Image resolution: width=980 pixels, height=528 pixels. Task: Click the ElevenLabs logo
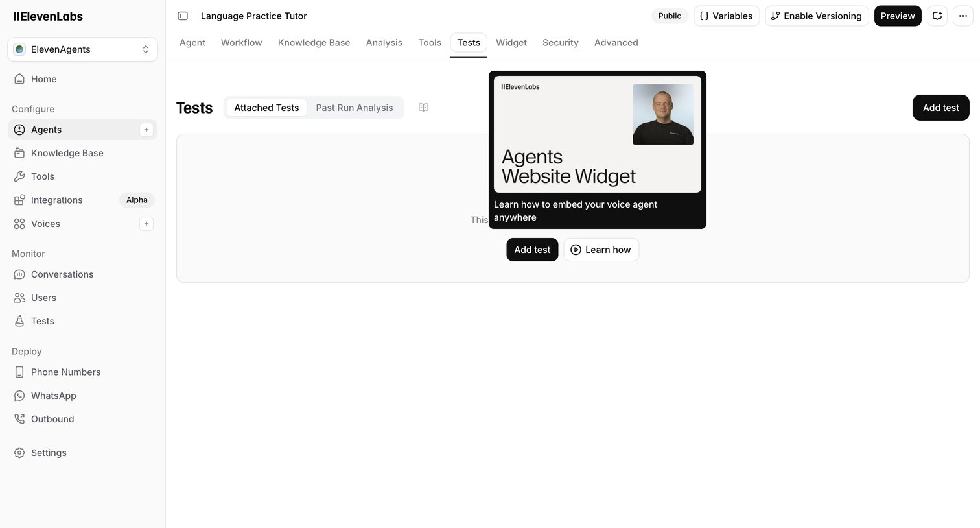pyautogui.click(x=48, y=16)
